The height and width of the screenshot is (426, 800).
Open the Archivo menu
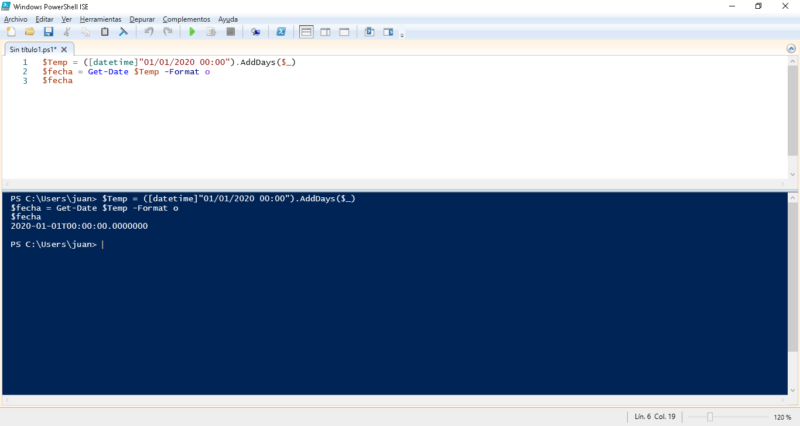pos(17,19)
